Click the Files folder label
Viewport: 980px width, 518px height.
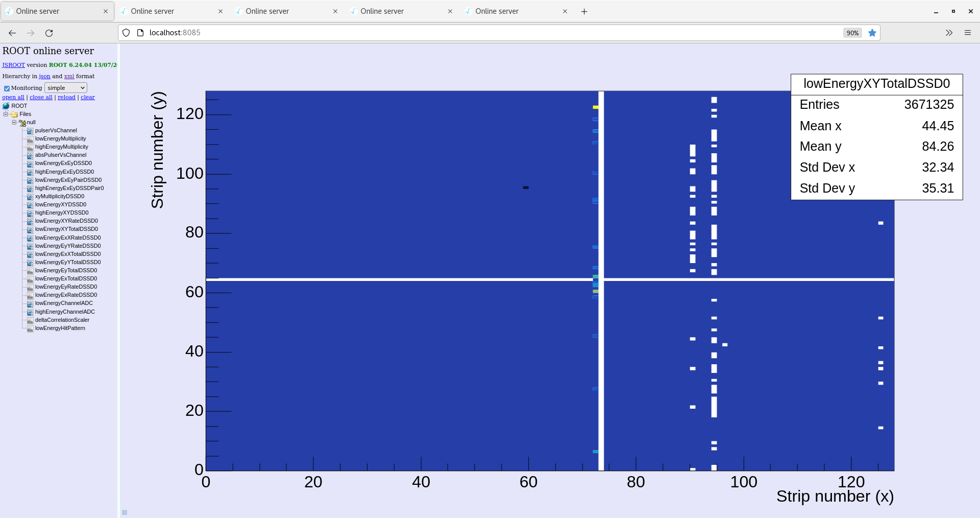(x=26, y=114)
